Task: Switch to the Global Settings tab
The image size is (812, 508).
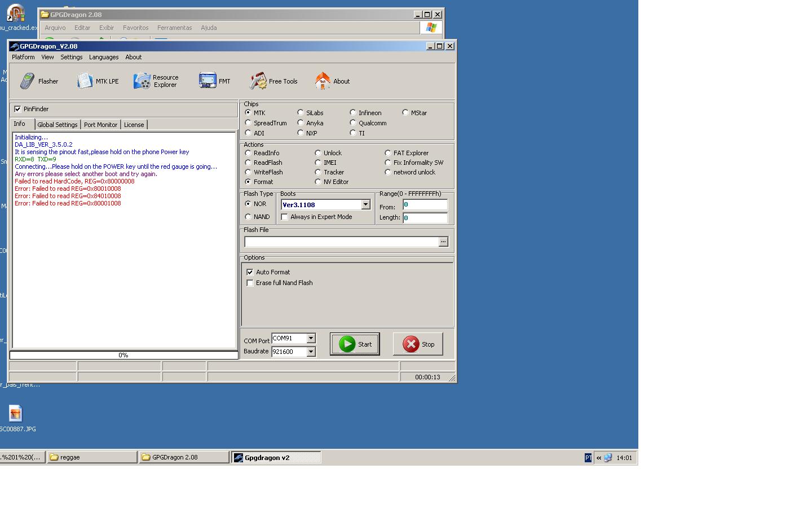Action: coord(58,125)
